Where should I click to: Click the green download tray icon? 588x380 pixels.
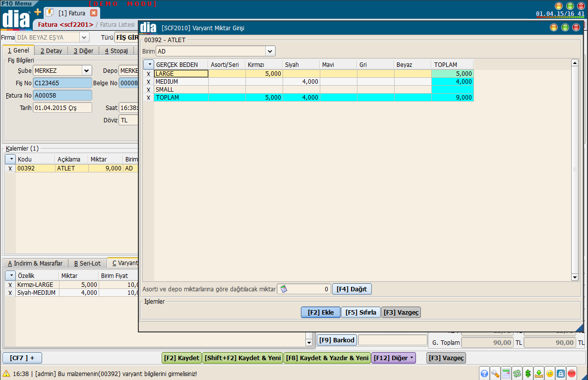(x=539, y=374)
